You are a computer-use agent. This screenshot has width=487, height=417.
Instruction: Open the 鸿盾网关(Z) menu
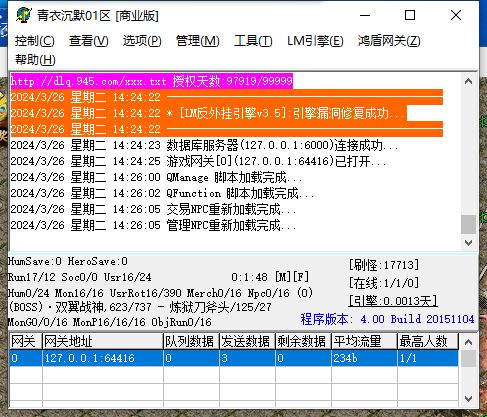tap(389, 41)
